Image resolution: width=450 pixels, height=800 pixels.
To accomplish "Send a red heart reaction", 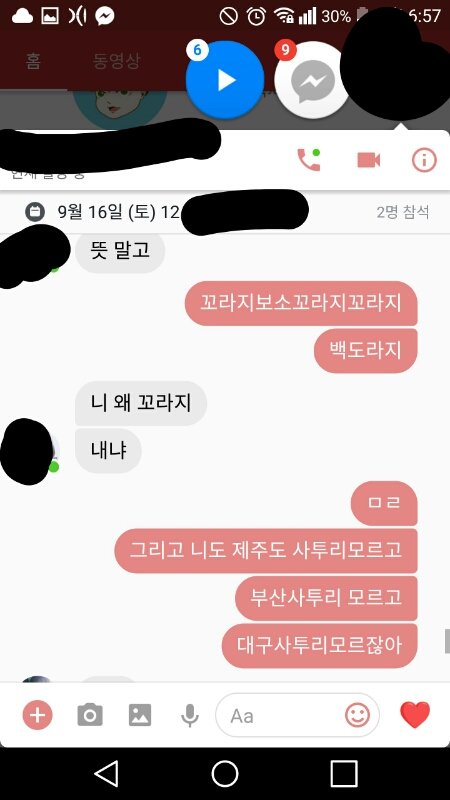I will (x=415, y=714).
